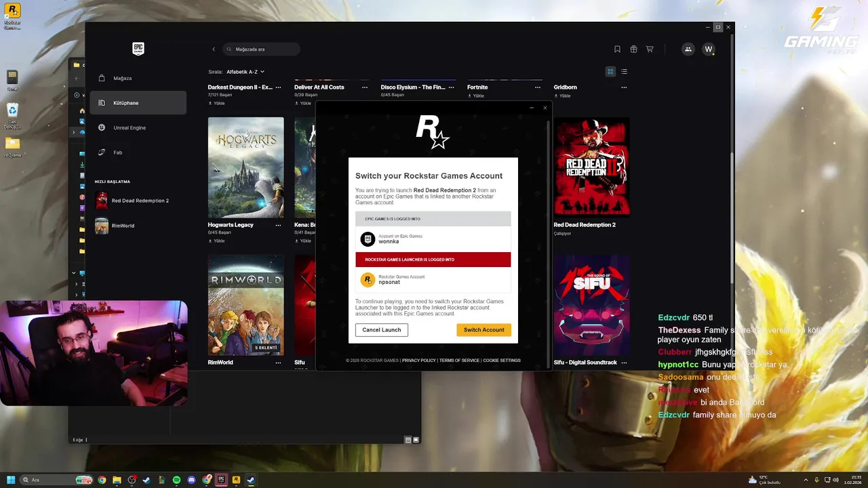Open the Privacy Policy link

point(419,361)
